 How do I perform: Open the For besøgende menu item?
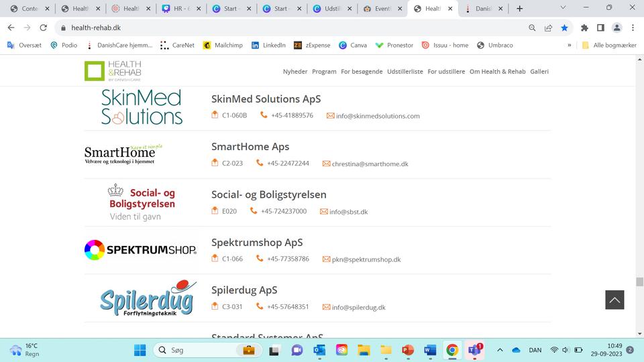362,72
